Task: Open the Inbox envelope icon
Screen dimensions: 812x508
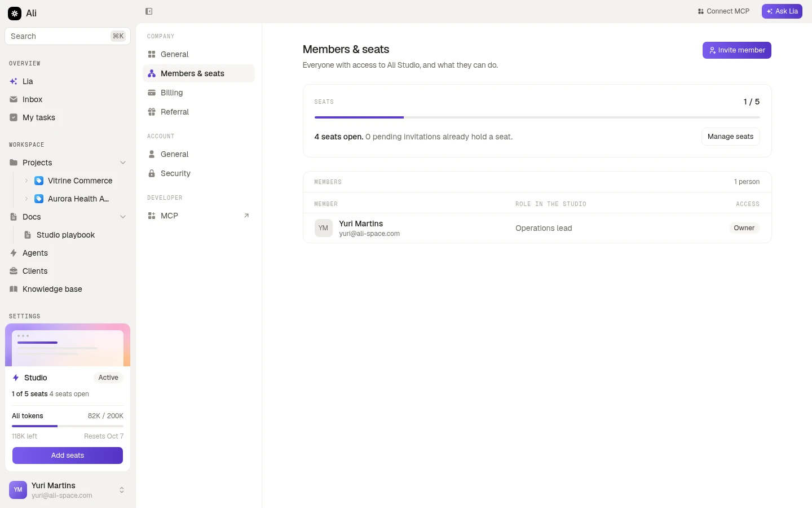Action: [14, 99]
